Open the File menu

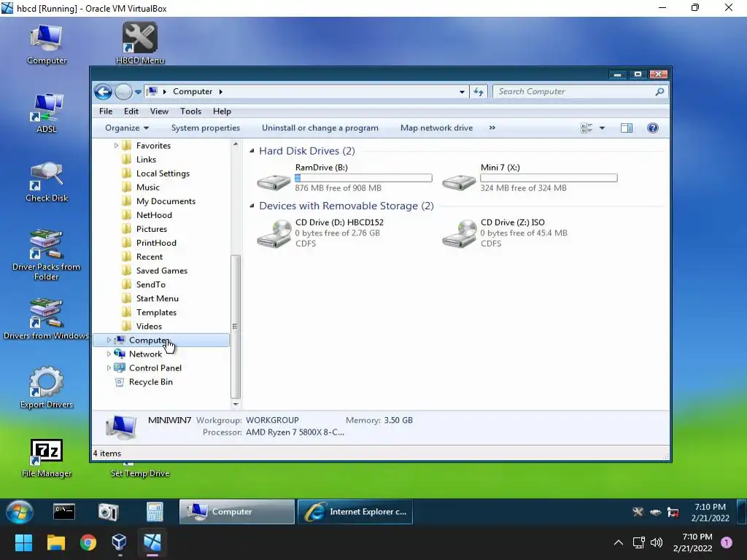[106, 111]
